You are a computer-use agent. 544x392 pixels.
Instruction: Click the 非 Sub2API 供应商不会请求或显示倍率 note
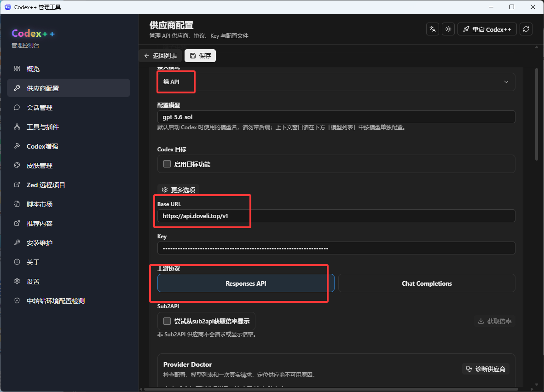207,334
